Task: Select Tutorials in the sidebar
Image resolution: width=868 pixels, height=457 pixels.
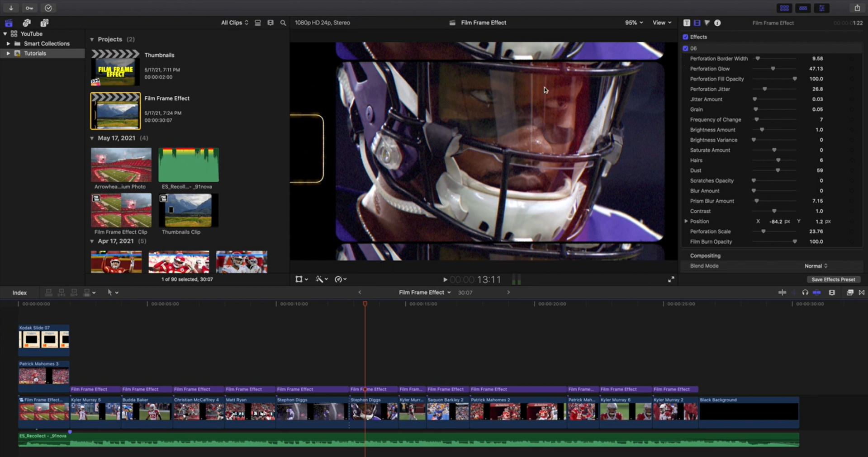Action: [x=35, y=53]
